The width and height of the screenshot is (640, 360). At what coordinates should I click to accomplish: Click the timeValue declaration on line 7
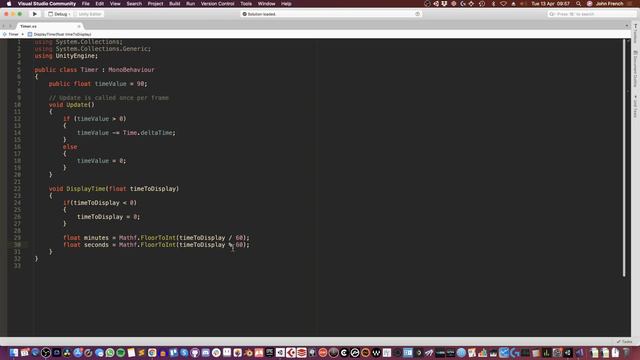(x=111, y=84)
